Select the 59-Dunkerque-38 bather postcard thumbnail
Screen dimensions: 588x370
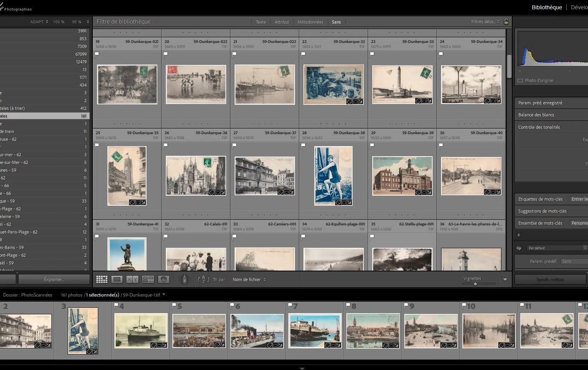[333, 176]
